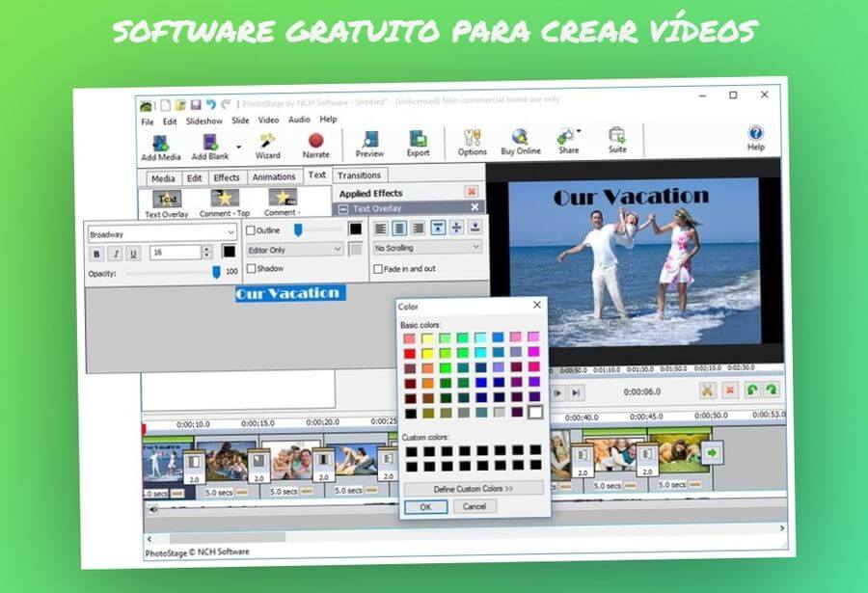This screenshot has width=868, height=593.
Task: Click the font size stepper arrows
Action: (206, 252)
